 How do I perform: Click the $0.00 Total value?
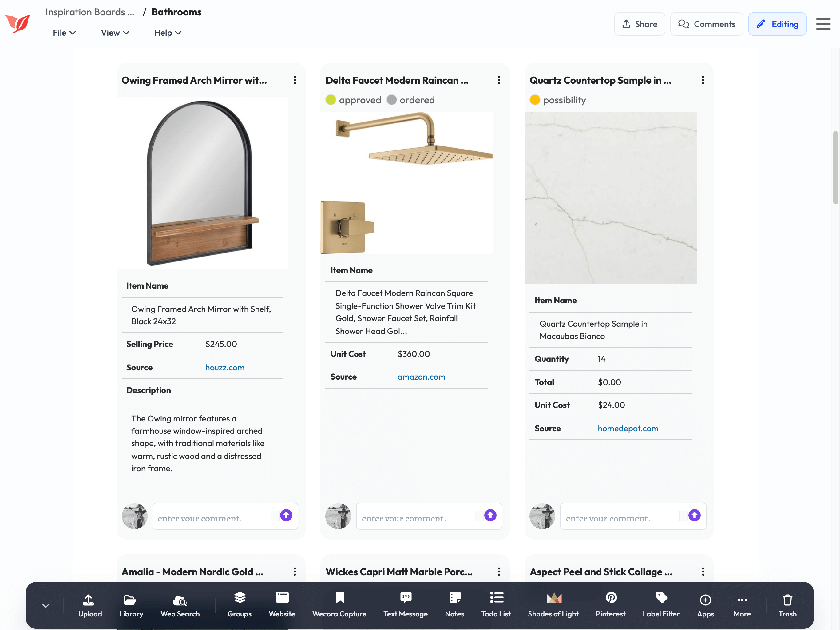(609, 382)
